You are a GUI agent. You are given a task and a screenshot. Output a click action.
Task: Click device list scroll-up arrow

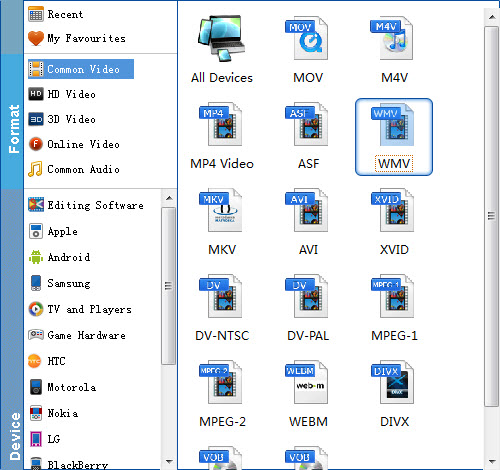169,198
